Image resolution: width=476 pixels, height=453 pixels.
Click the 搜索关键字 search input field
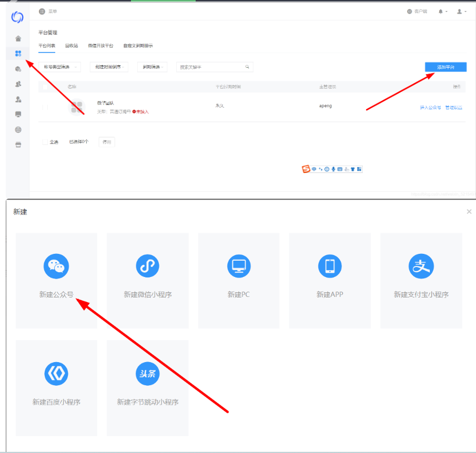(210, 67)
